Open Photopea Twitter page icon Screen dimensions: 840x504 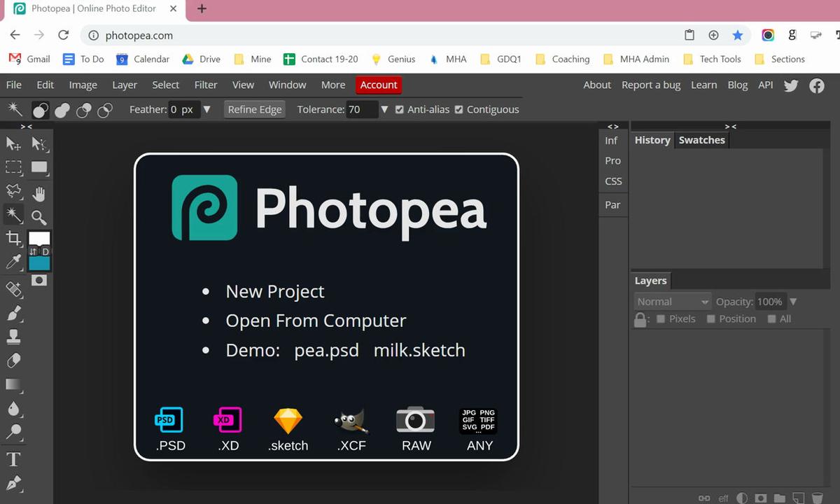pos(791,85)
